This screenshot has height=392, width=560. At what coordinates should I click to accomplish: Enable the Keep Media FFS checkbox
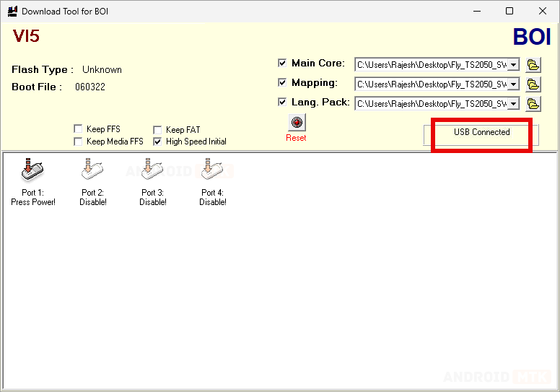pyautogui.click(x=78, y=142)
